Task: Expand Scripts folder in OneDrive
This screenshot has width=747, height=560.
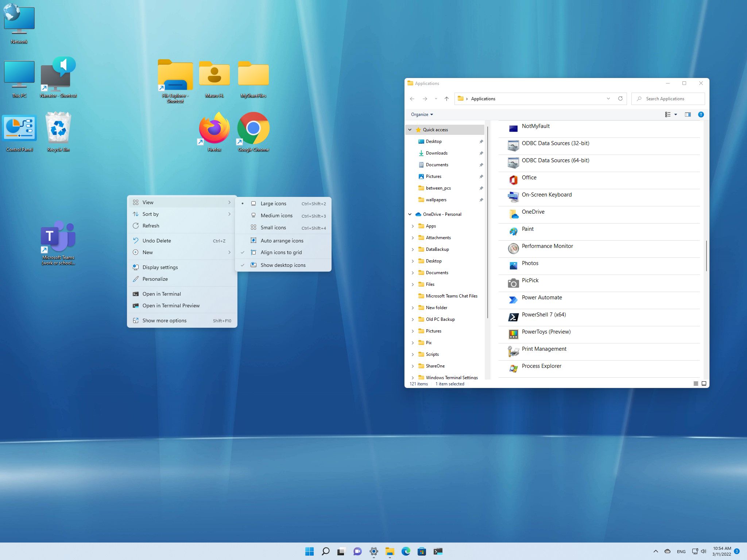Action: (412, 354)
